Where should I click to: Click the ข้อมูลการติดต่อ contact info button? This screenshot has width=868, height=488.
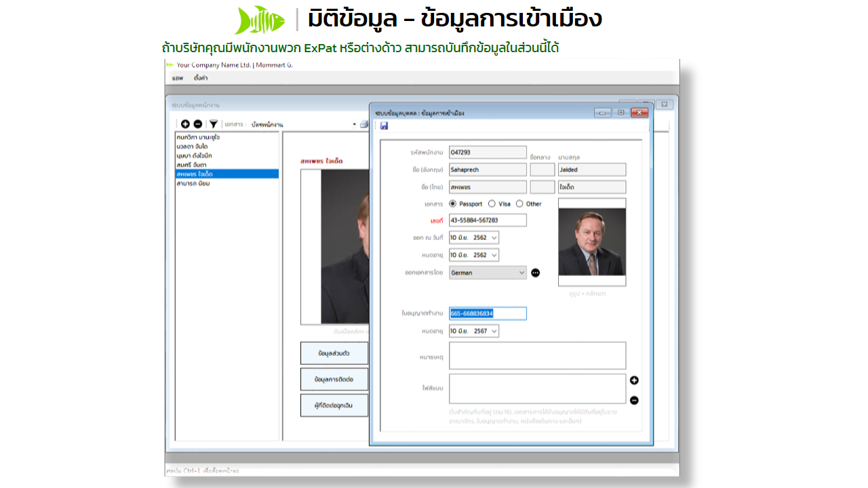pos(334,380)
